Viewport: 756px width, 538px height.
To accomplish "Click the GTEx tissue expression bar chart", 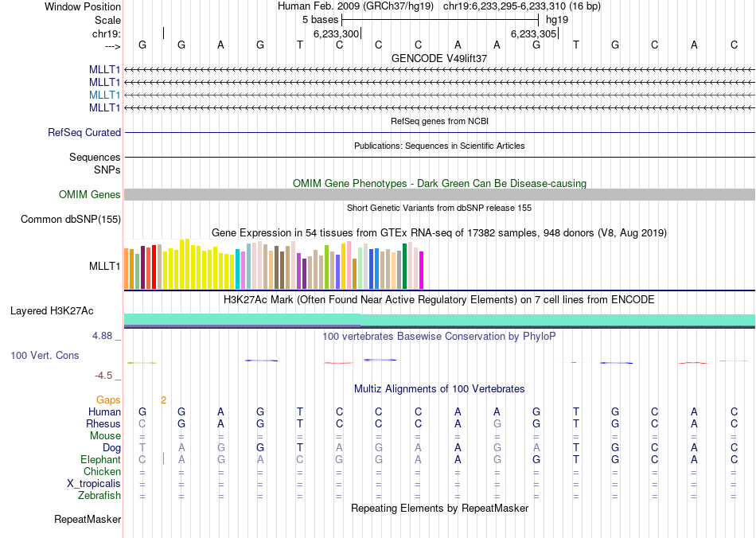I will tap(274, 264).
